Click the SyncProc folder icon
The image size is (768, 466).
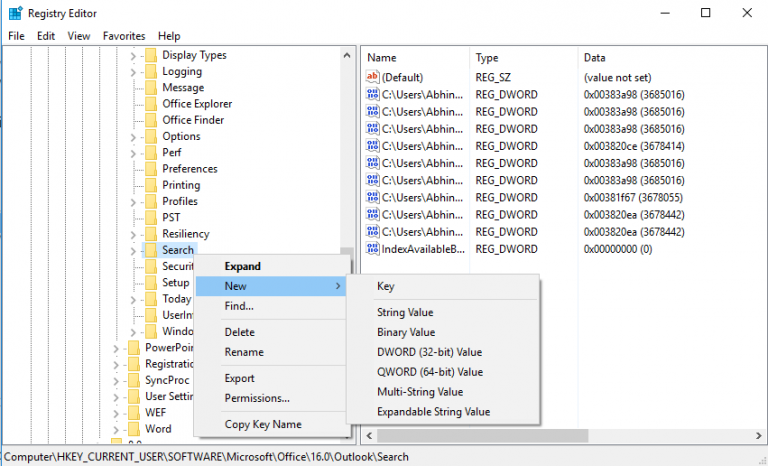point(134,380)
